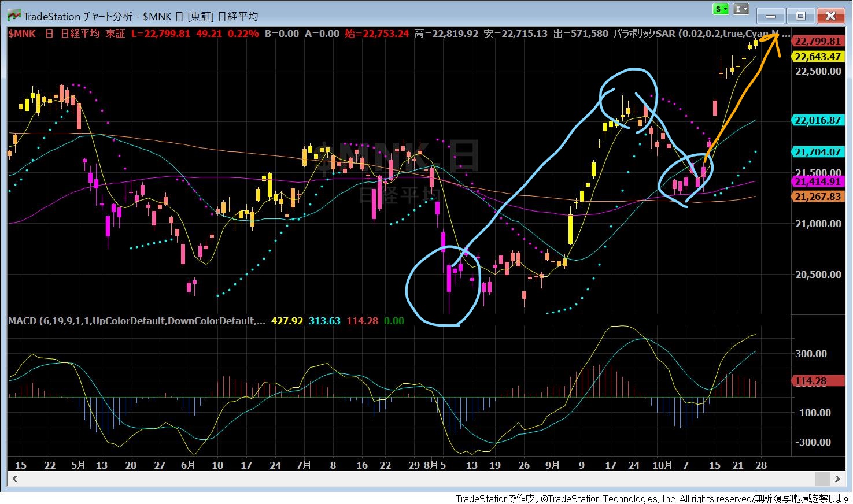Minimize the chart analysis window
853x504 pixels.
pos(771,16)
